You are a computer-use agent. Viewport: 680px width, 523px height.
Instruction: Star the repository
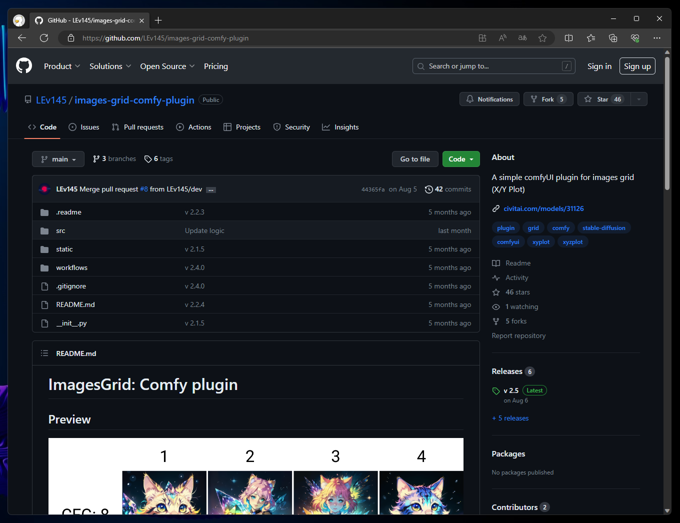(x=603, y=99)
